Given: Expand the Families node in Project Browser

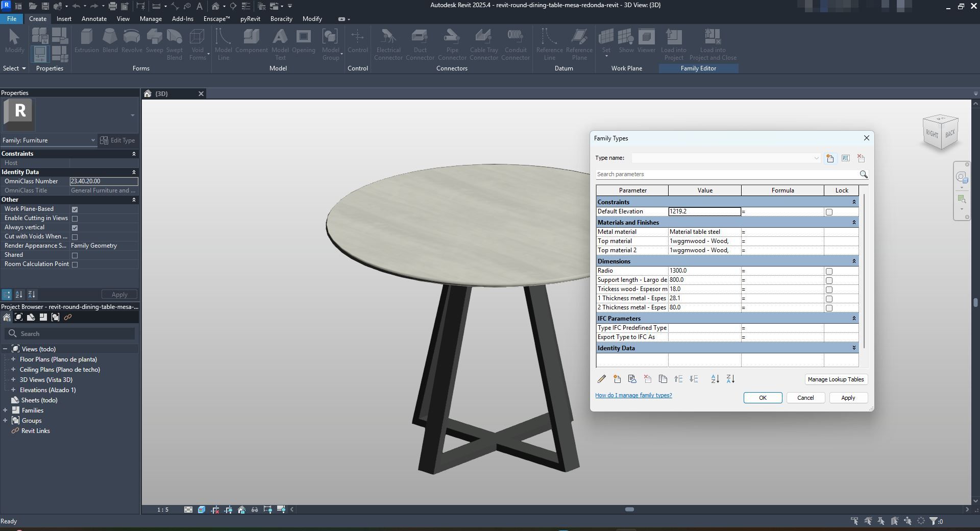Looking at the screenshot, I should tap(5, 411).
